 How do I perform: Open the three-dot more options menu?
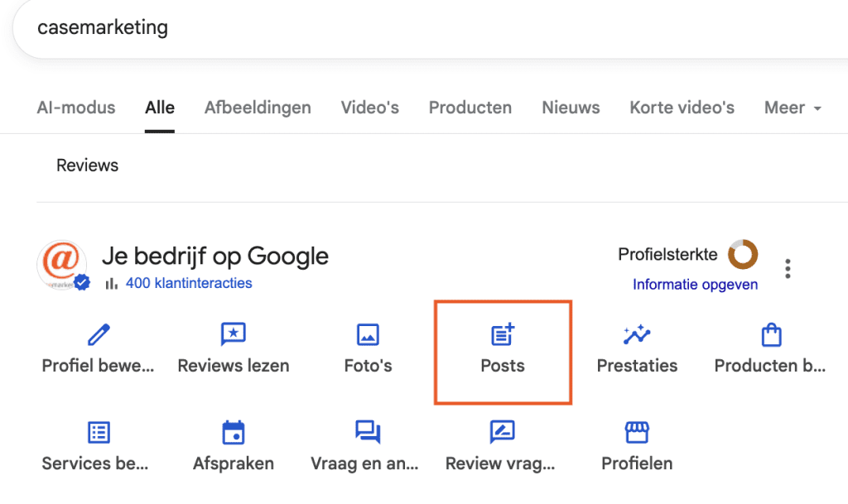[788, 268]
